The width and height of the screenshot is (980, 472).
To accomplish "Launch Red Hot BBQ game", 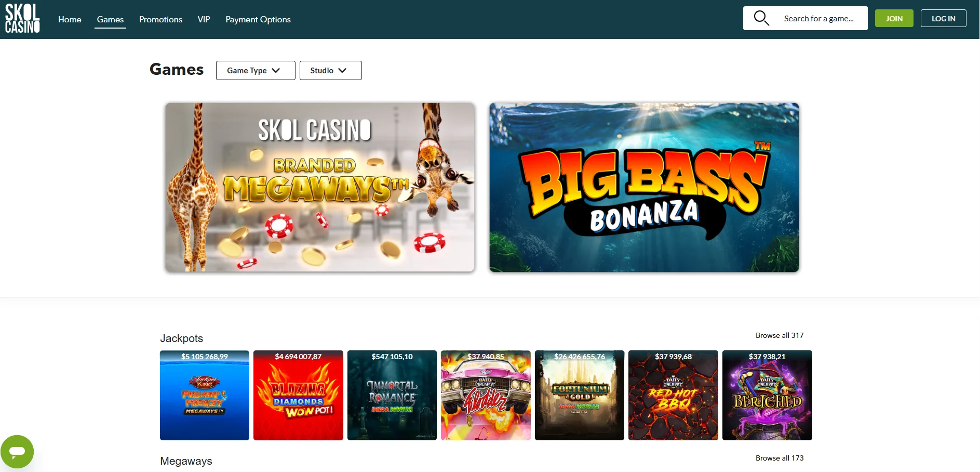I will tap(673, 395).
